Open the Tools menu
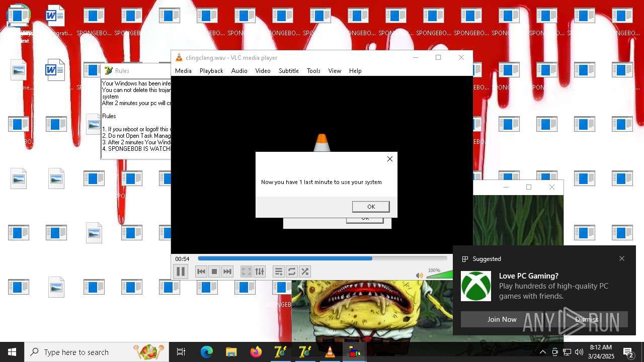The height and width of the screenshot is (362, 644). (x=313, y=71)
